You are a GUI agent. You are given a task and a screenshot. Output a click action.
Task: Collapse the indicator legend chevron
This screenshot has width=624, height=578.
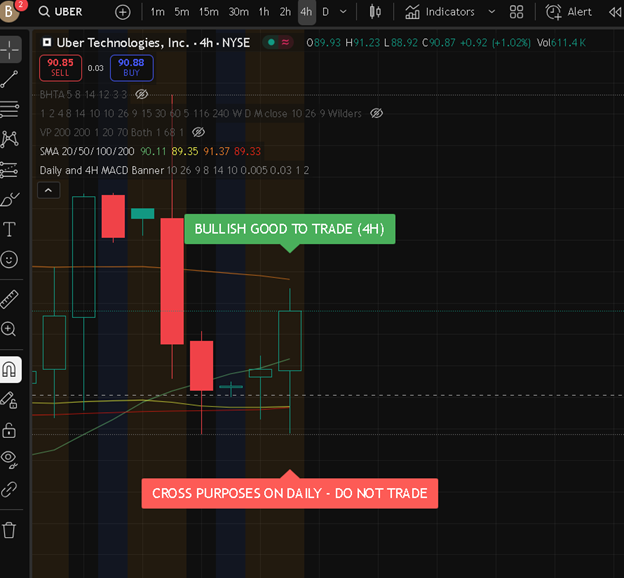coord(49,190)
